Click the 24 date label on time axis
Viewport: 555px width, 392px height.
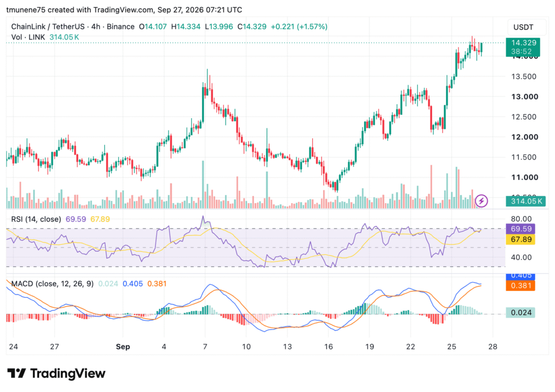click(14, 347)
